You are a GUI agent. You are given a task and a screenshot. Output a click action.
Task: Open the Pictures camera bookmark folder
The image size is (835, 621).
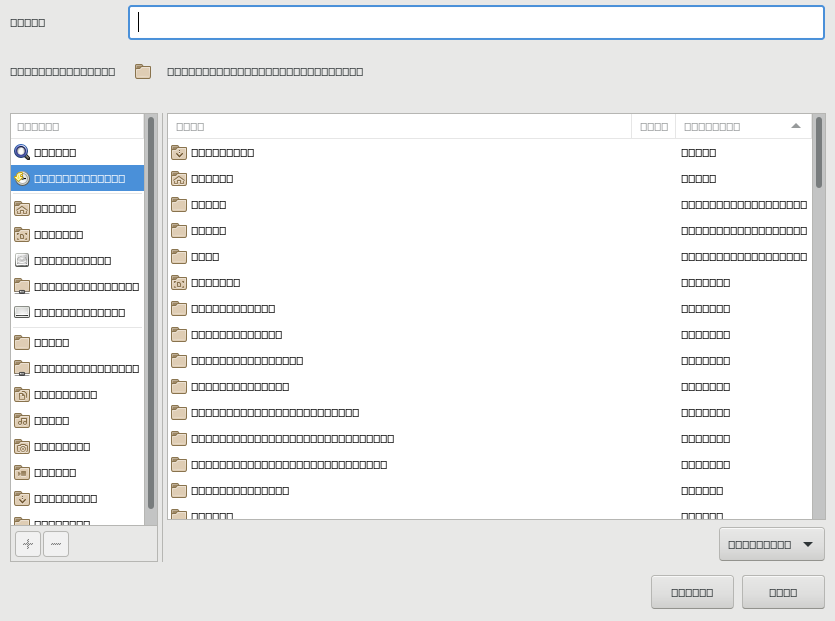[x=77, y=446]
